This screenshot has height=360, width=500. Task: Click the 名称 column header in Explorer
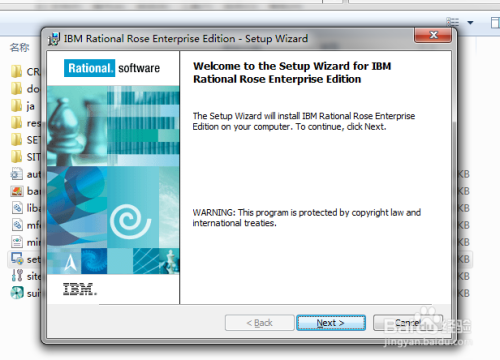pos(20,48)
